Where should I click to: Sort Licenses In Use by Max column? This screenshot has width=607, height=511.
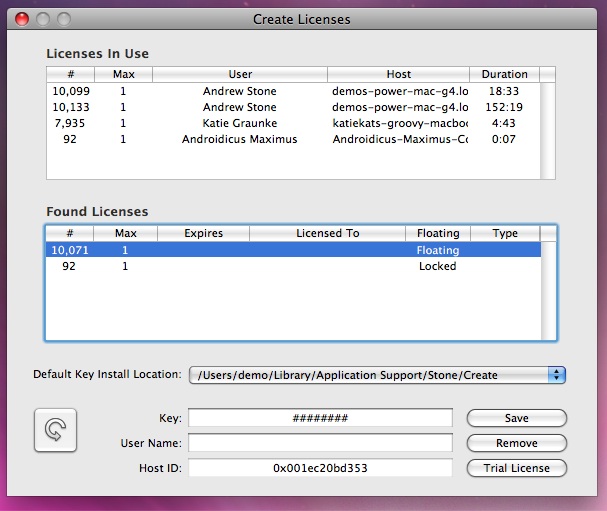(x=123, y=74)
